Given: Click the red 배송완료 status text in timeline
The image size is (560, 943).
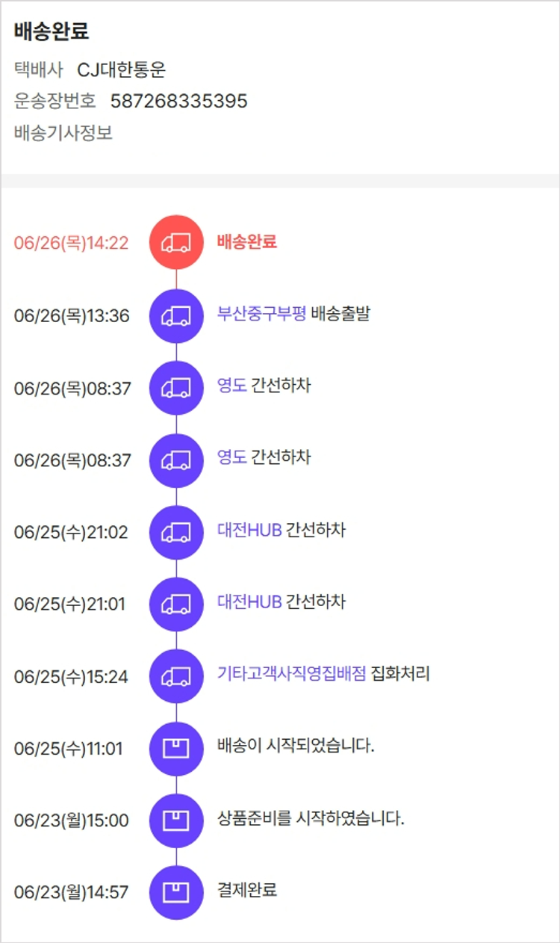Looking at the screenshot, I should pos(246,241).
